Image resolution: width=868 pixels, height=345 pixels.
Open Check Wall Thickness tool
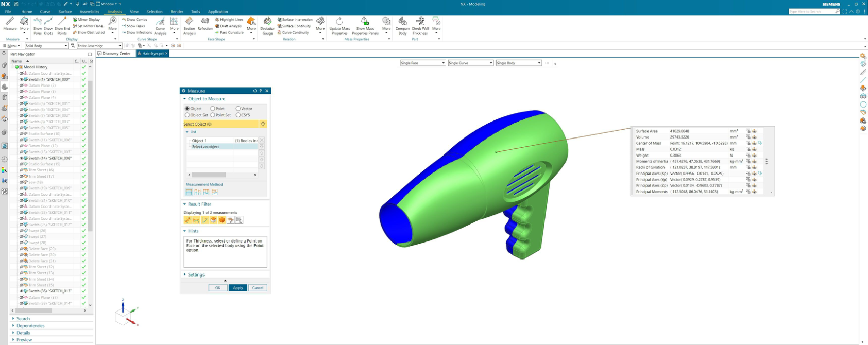click(x=420, y=26)
